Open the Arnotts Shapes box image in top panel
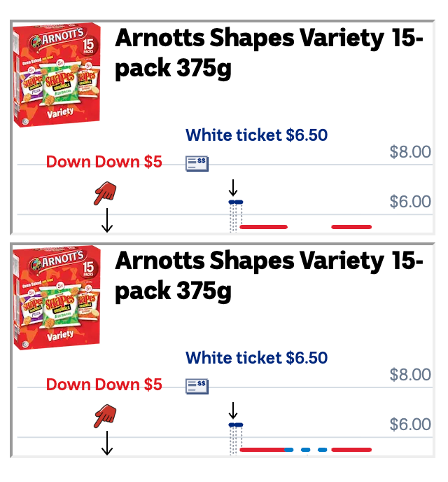Image resolution: width=448 pixels, height=482 pixels. [59, 76]
